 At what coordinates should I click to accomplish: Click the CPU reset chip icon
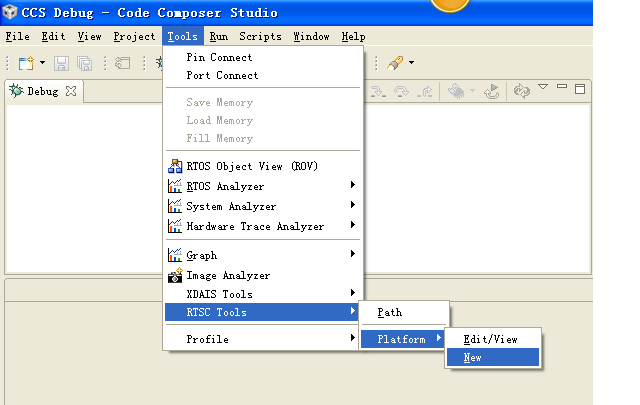[456, 91]
